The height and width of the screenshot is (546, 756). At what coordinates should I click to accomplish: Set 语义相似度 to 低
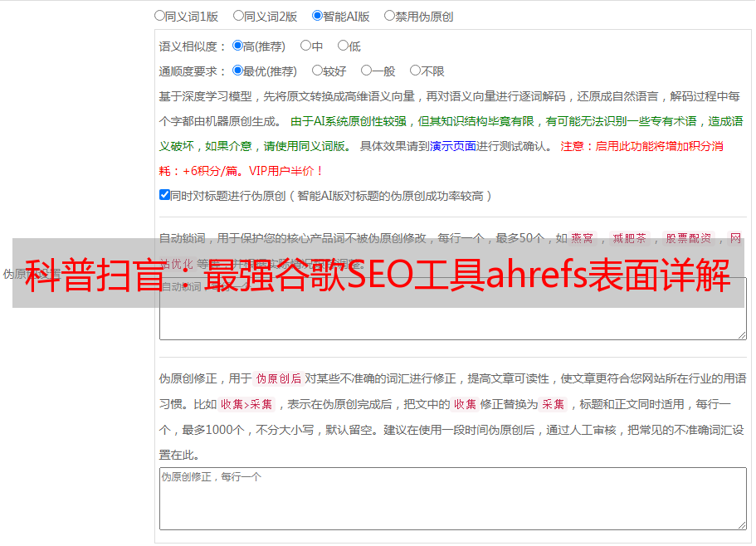click(343, 46)
